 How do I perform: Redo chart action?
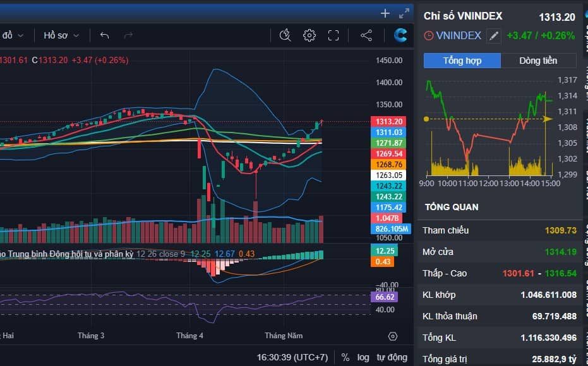(128, 35)
